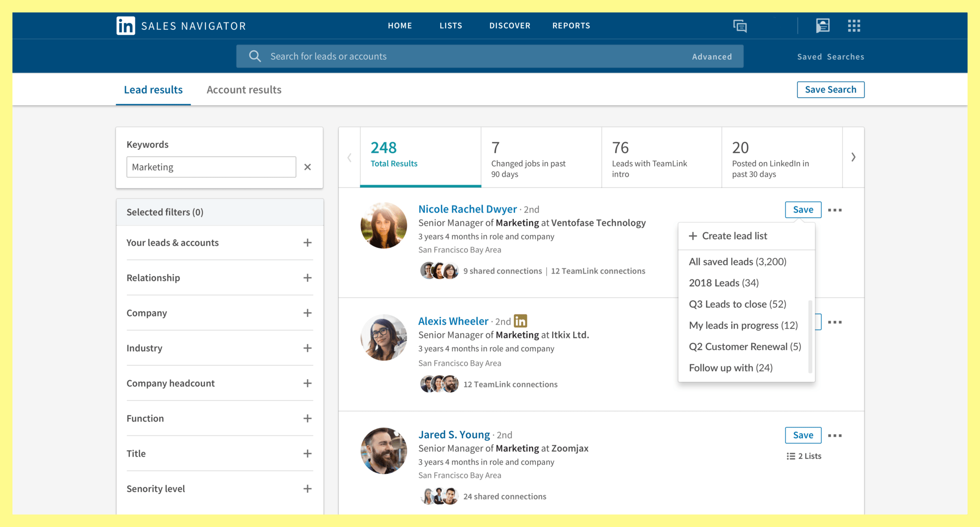Image resolution: width=980 pixels, height=527 pixels.
Task: Open more options for Jared S. Young
Action: pos(835,435)
